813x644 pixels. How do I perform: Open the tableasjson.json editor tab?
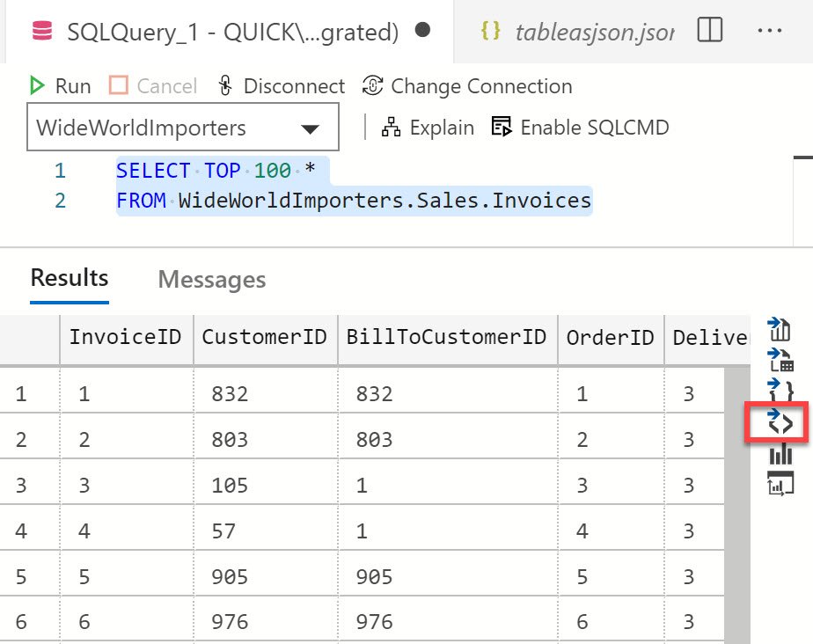(x=577, y=32)
